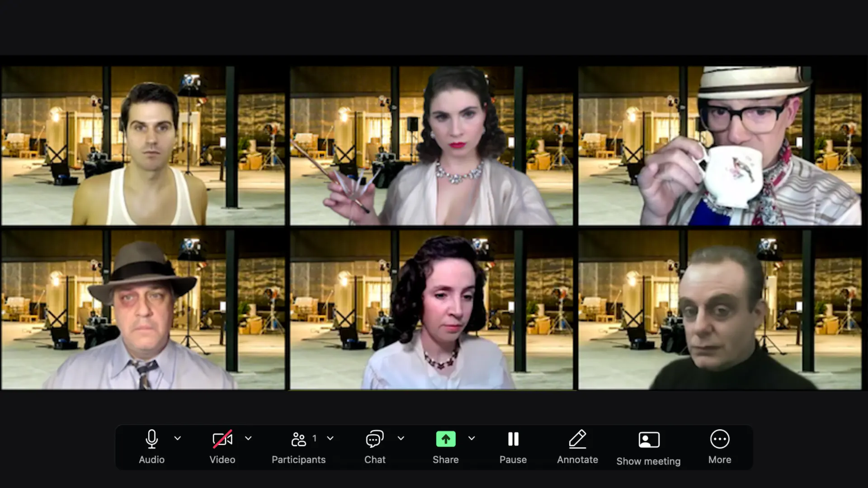Expand the Participants options chevron

click(x=330, y=438)
